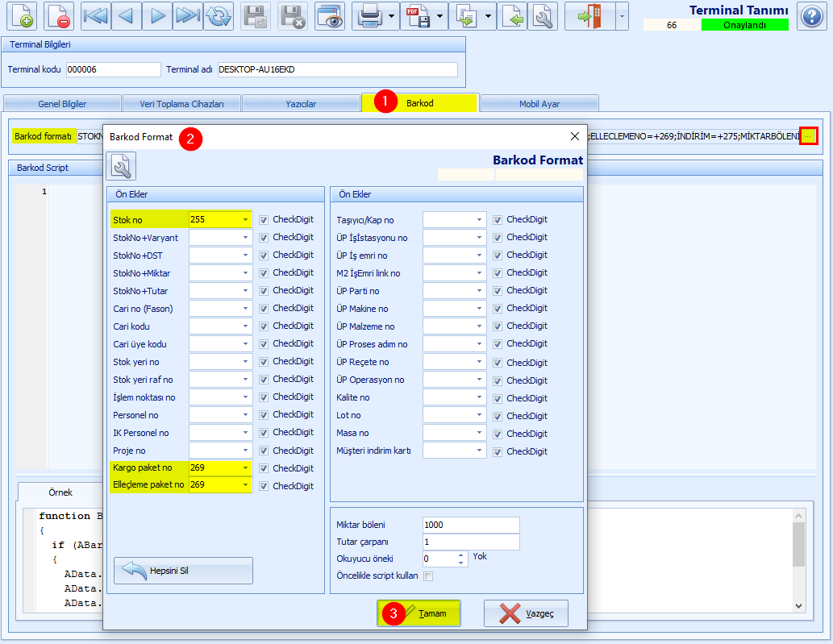Toggle the Elleçleme paket no CheckDigit checkbox
This screenshot has height=644, width=833.
pyautogui.click(x=264, y=486)
